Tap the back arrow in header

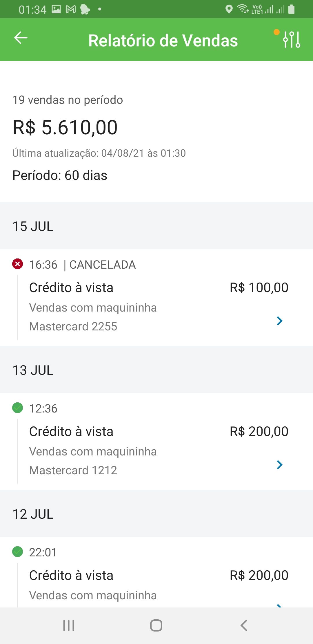21,38
